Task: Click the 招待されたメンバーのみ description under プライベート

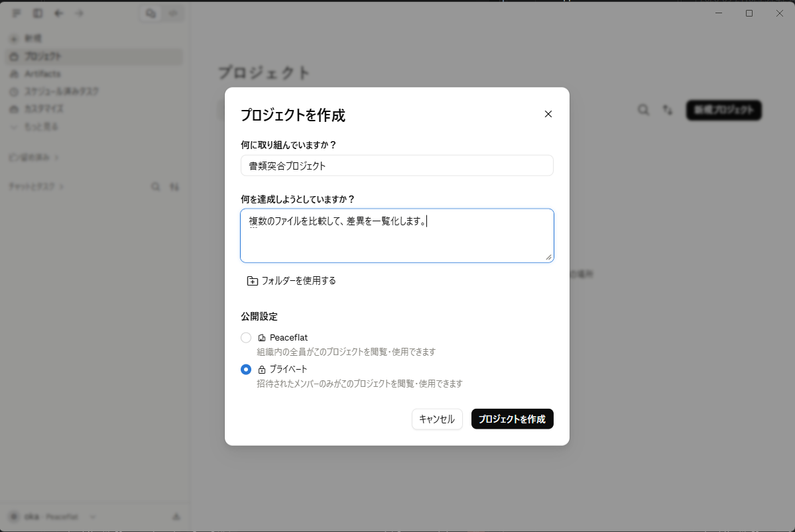Action: coord(359,384)
